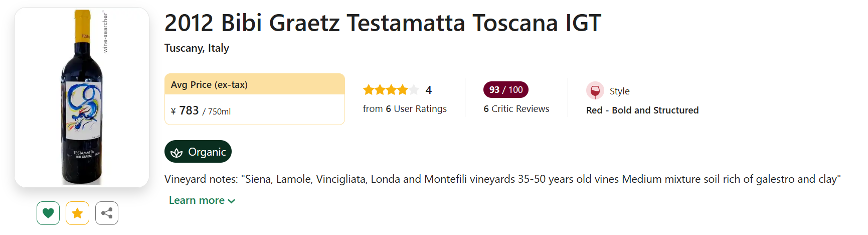Screen dimensions: 868x235
Task: Open the 6 Critic Reviews link
Action: [516, 109]
